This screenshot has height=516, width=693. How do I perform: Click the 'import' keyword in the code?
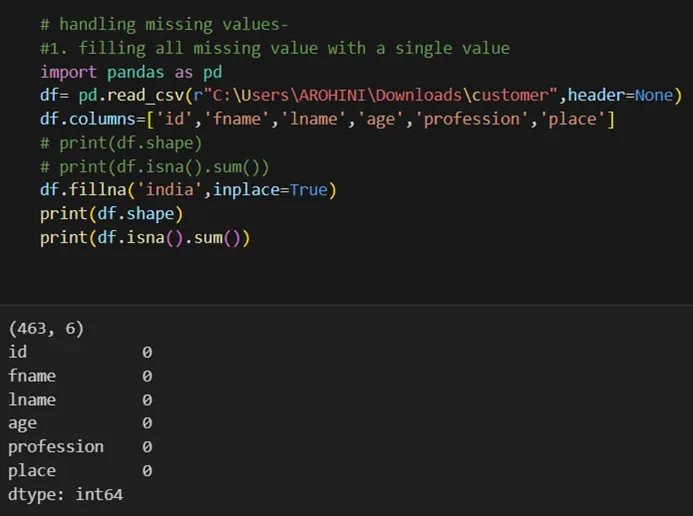[67, 72]
